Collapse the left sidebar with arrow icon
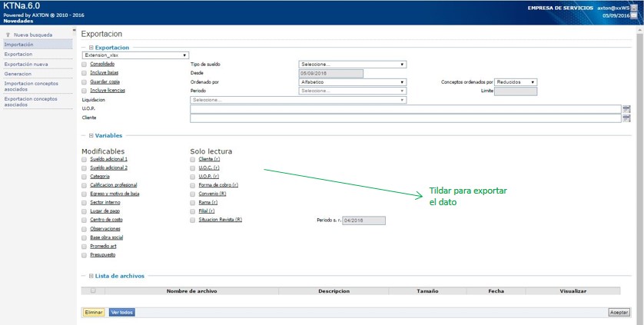This screenshot has width=644, height=325. pyautogui.click(x=75, y=31)
